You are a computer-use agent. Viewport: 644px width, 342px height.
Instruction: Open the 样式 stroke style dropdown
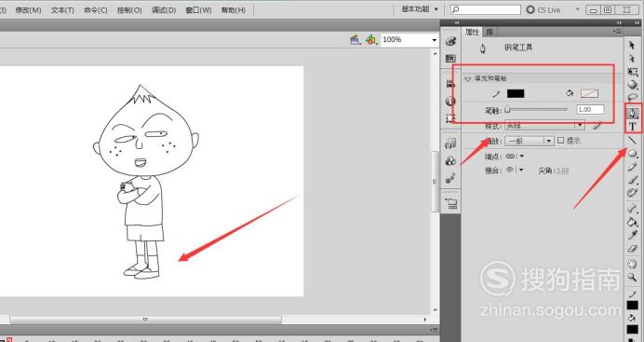544,126
